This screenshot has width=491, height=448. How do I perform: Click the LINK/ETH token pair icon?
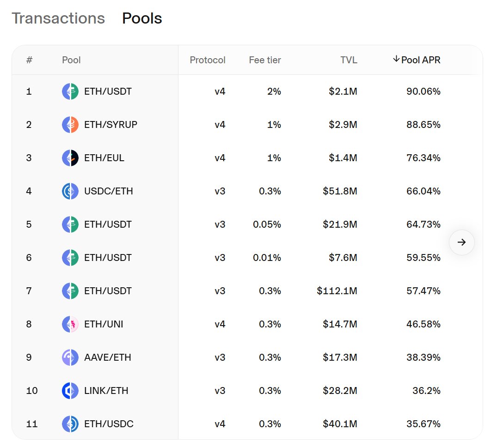(x=70, y=390)
